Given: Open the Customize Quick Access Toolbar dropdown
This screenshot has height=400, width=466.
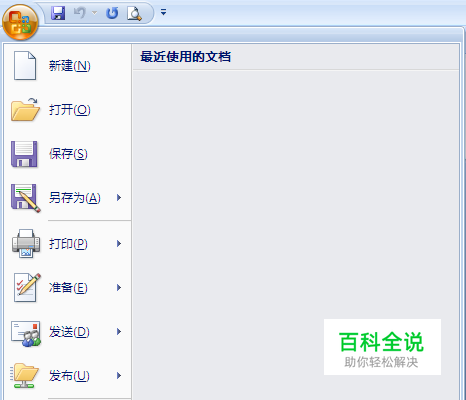Looking at the screenshot, I should pyautogui.click(x=163, y=12).
